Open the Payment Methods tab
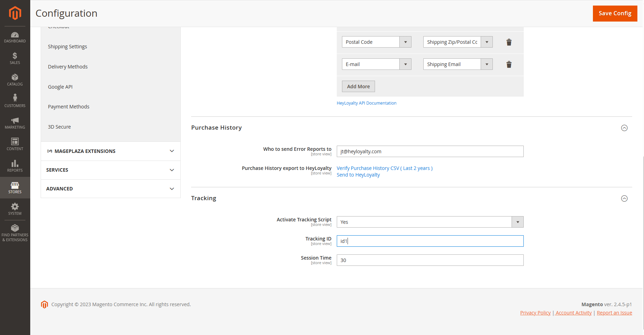644x335 pixels. 68,107
